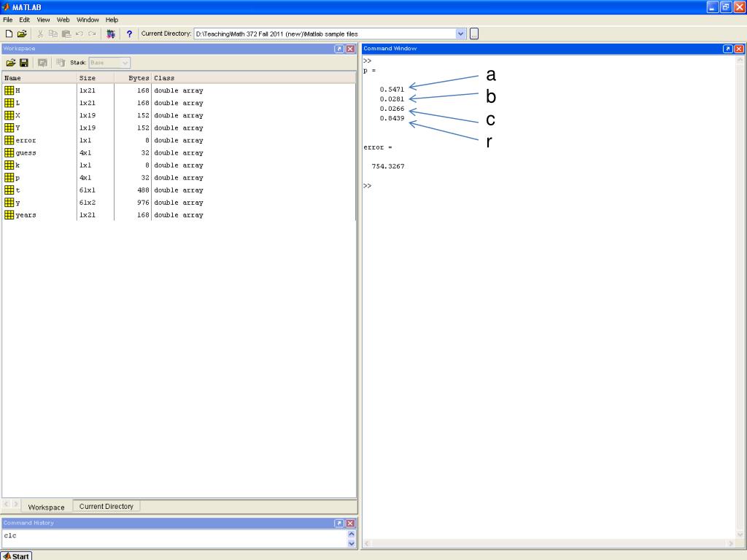Click the Help question mark icon
Screen dimensions: 747x560
tap(130, 34)
